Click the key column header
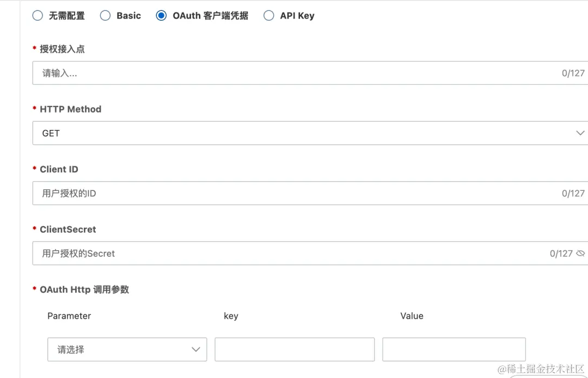Viewport: 588px width, 378px height. (x=231, y=316)
